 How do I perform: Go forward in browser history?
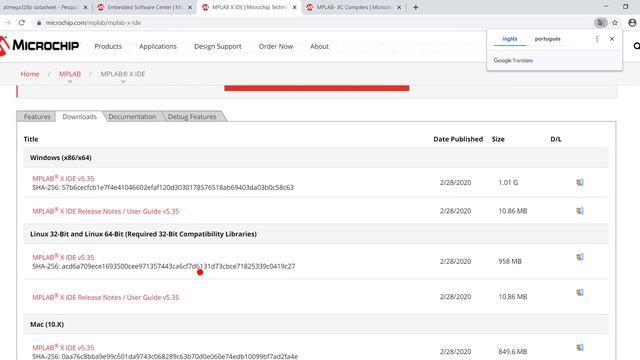(x=7, y=23)
